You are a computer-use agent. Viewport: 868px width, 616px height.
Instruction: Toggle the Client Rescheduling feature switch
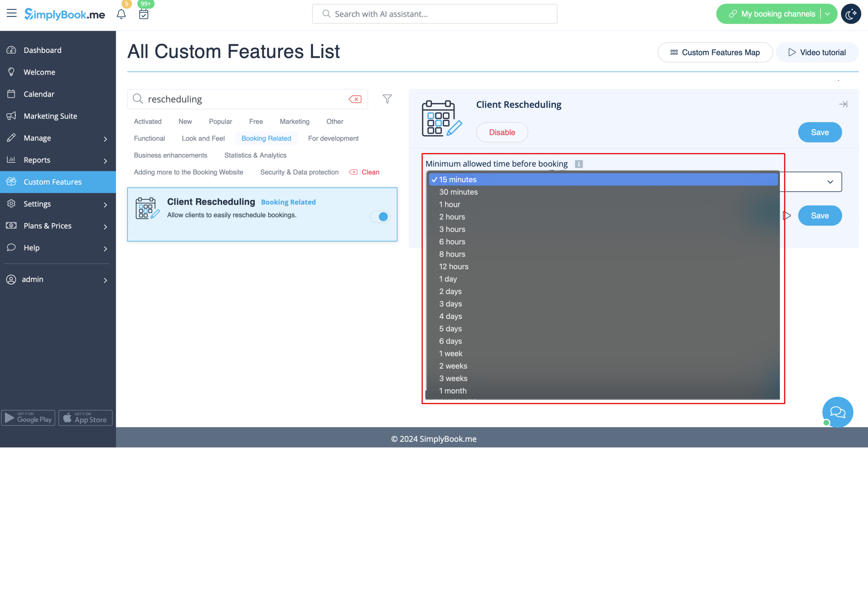click(380, 217)
